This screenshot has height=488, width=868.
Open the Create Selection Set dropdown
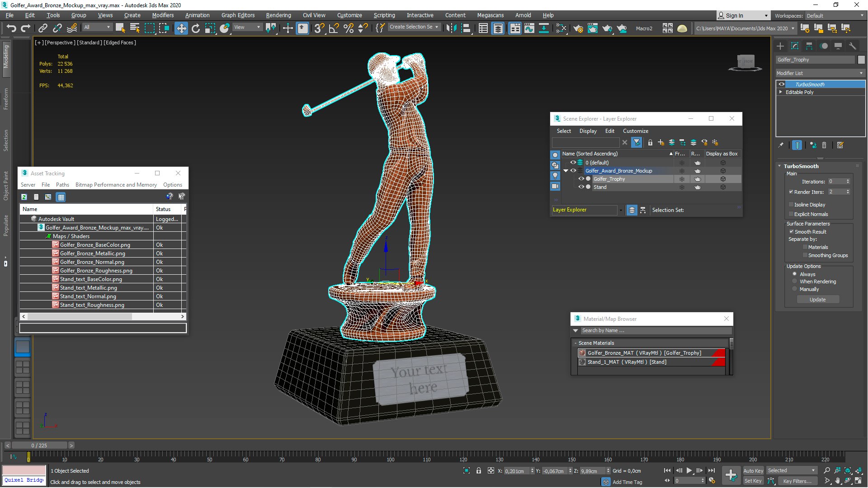[x=414, y=27]
